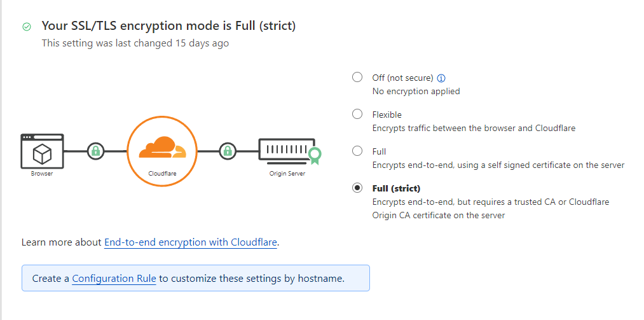Image resolution: width=644 pixels, height=320 pixels.
Task: Select the Off (not secure) radio button
Action: tap(357, 78)
